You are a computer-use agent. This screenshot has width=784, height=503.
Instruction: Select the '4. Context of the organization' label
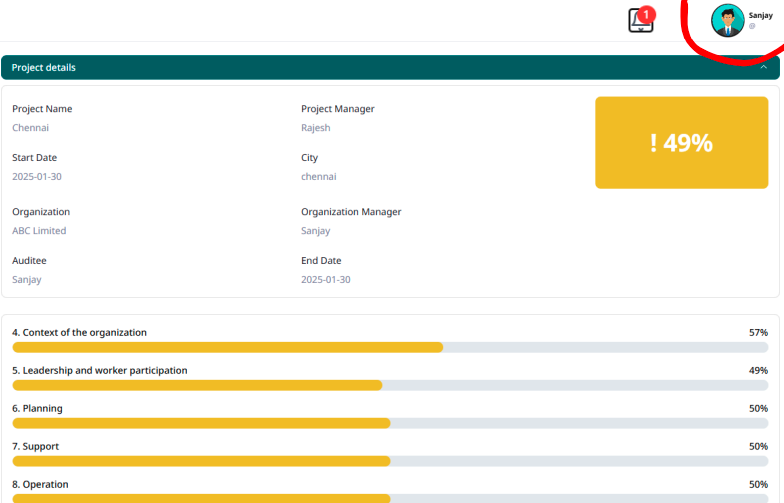pyautogui.click(x=79, y=332)
